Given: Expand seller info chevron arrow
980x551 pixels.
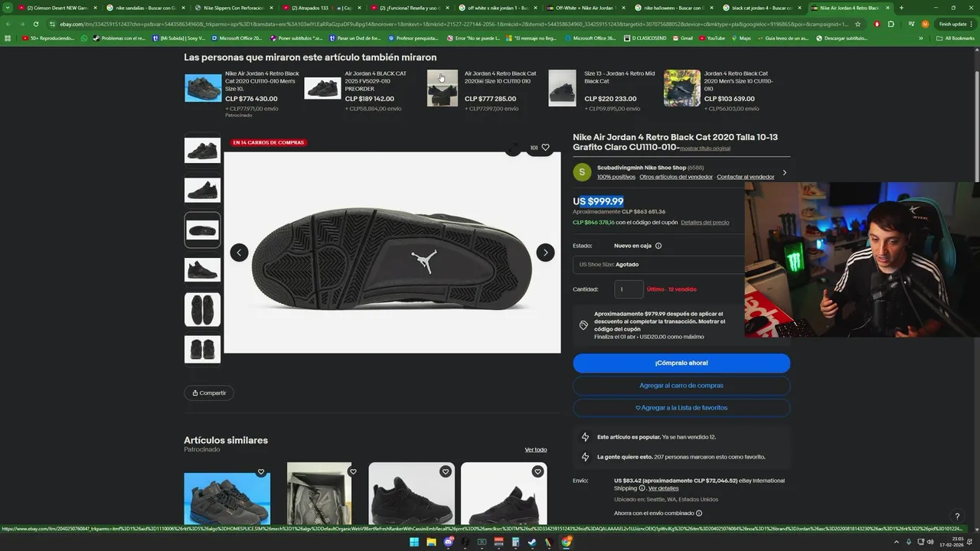Looking at the screenshot, I should (x=784, y=172).
